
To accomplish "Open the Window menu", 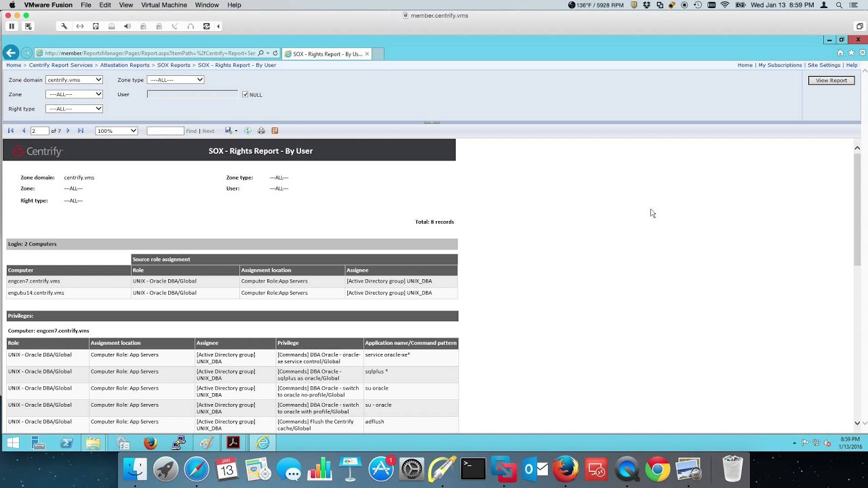I will pos(207,5).
